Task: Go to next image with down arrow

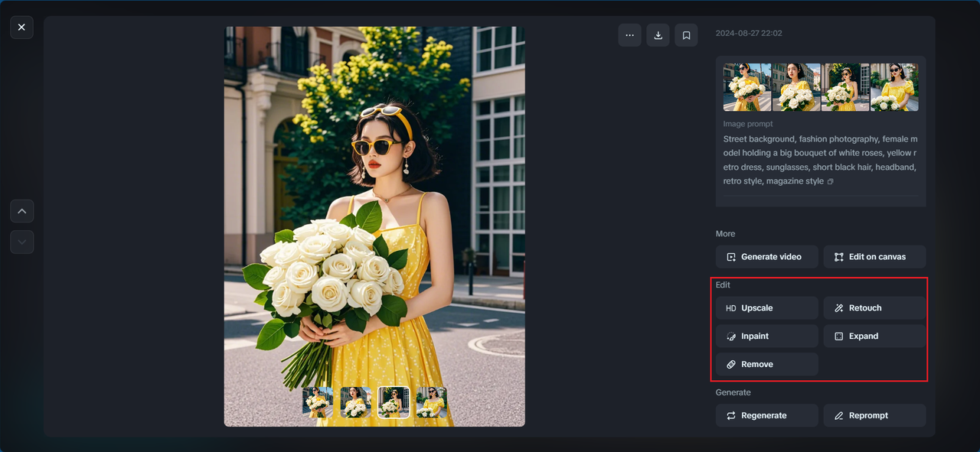Action: click(21, 242)
